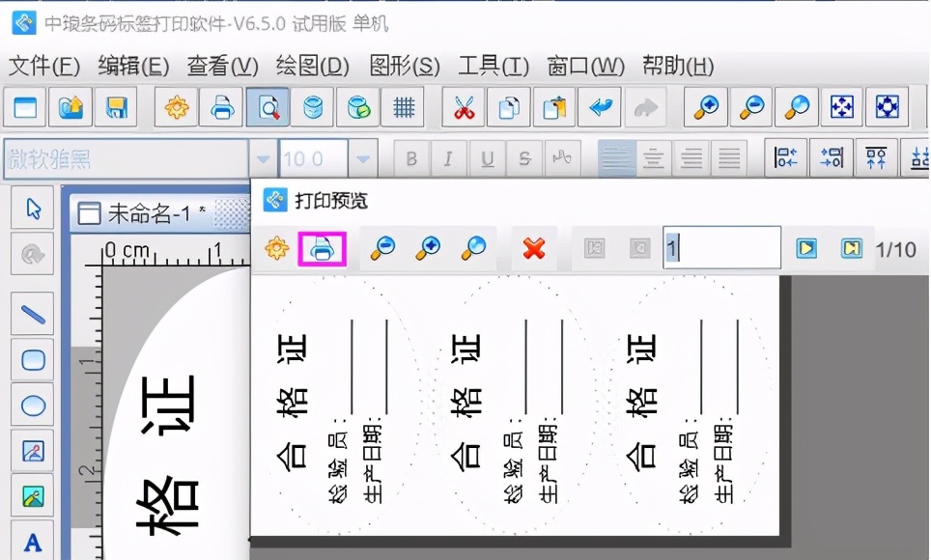Select the rounded rectangle tool
The width and height of the screenshot is (931, 560).
click(33, 360)
